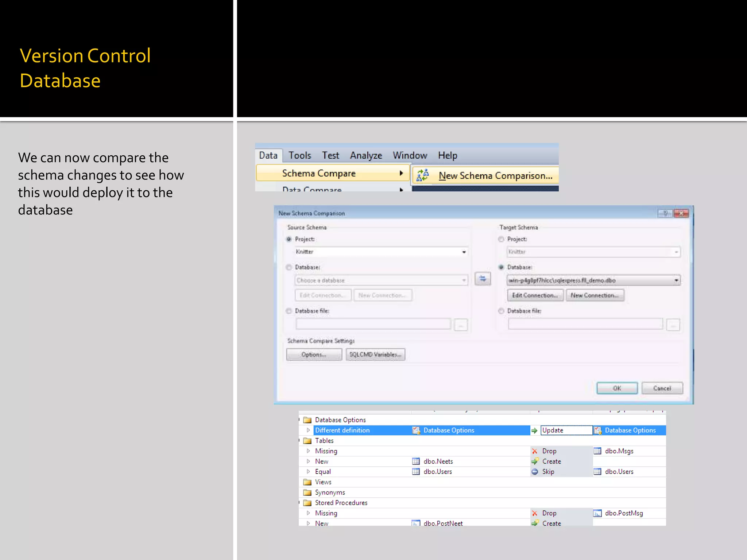Open SQLCMD Variables dialog
This screenshot has width=747, height=560.
pyautogui.click(x=375, y=354)
